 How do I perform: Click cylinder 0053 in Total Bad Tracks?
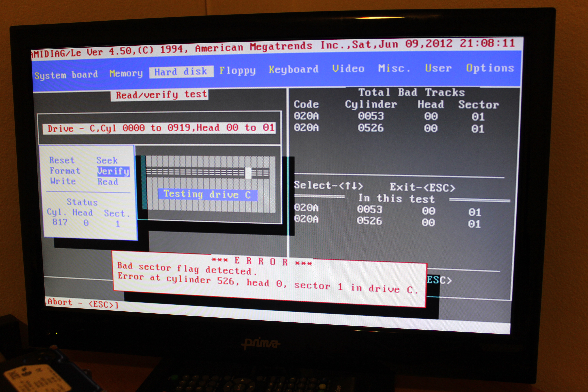pyautogui.click(x=371, y=116)
